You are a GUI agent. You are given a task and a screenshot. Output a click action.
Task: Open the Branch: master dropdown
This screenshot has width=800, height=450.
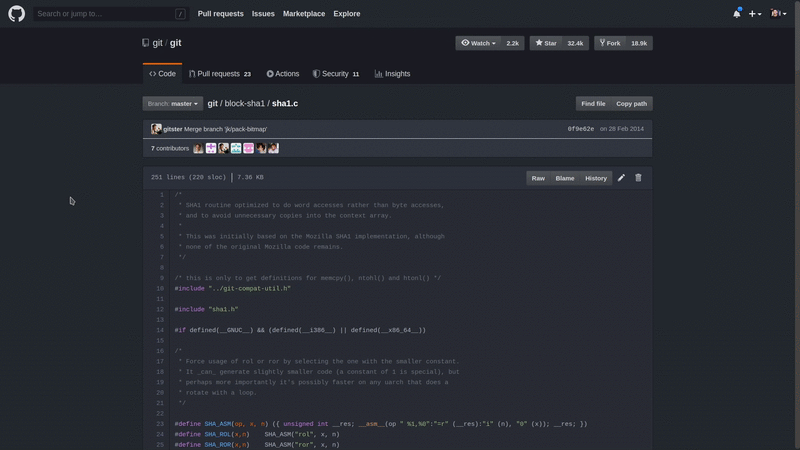(172, 104)
